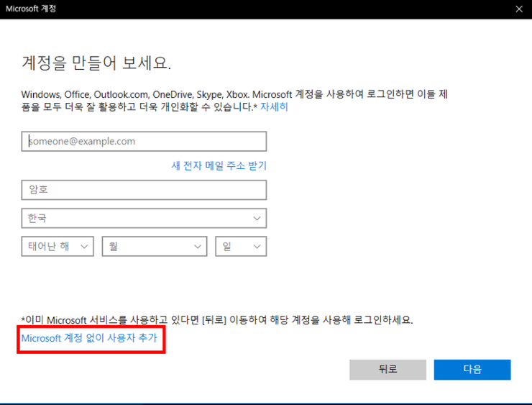Viewport: 532px width, 405px height.
Task: Click Microsoft 계정 없이 사용자 추가 link
Action: [x=89, y=338]
